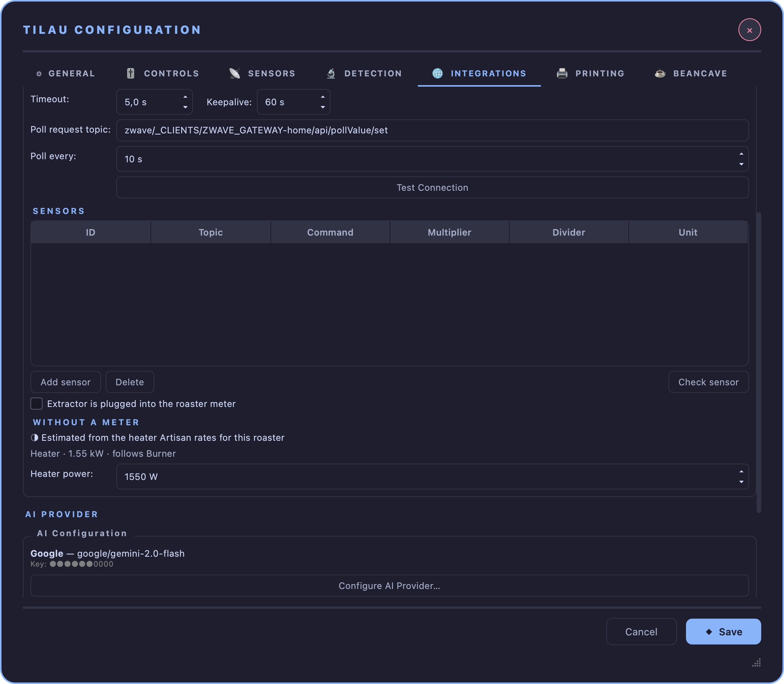Switch to the General tab

pos(66,73)
